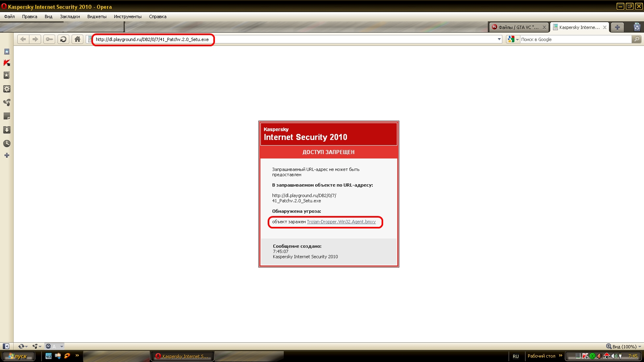This screenshot has width=644, height=362.
Task: Add a new tab with the plus button
Action: (617, 27)
